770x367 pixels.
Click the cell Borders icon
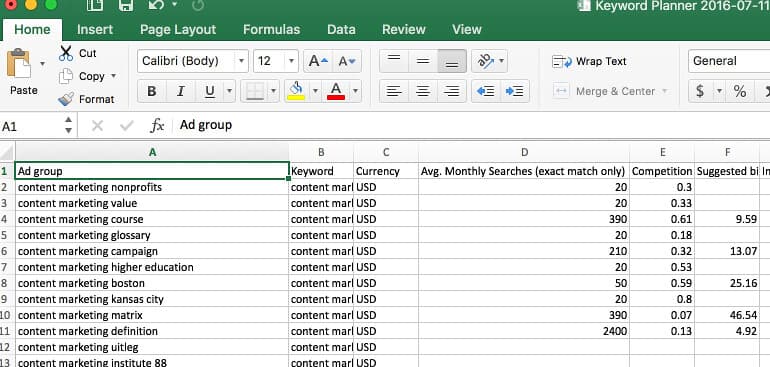(x=255, y=91)
